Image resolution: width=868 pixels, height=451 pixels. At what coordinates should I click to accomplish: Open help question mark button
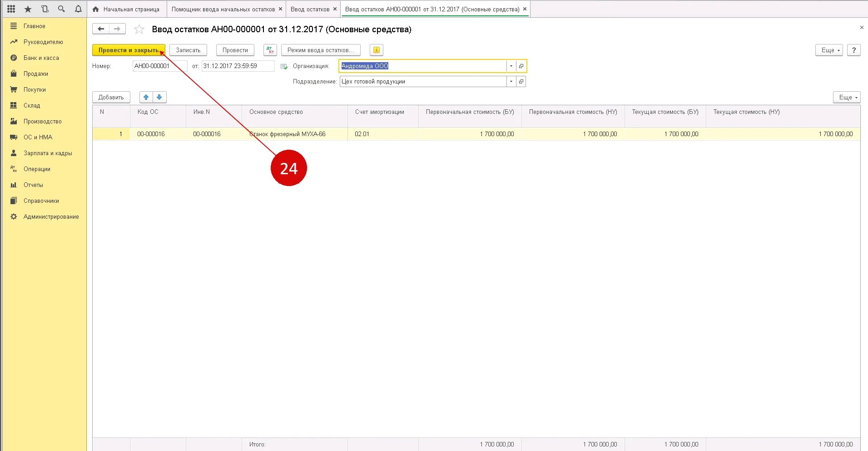[x=854, y=50]
